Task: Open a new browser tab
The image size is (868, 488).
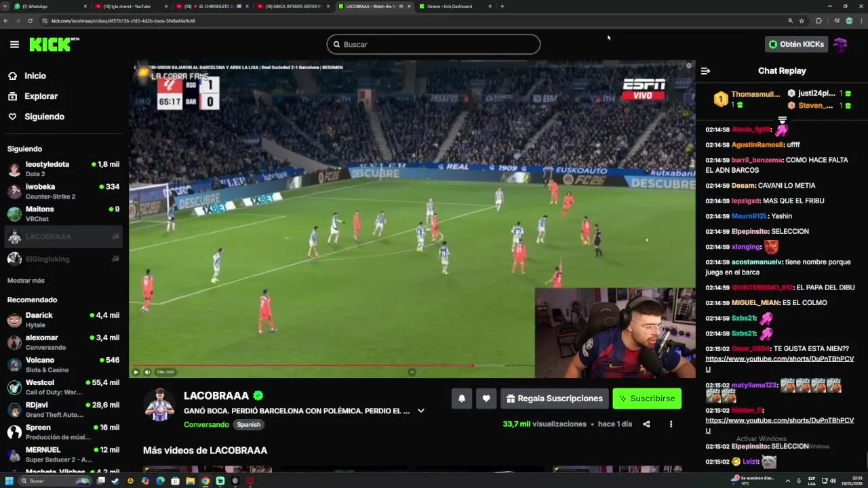Action: 502,6
